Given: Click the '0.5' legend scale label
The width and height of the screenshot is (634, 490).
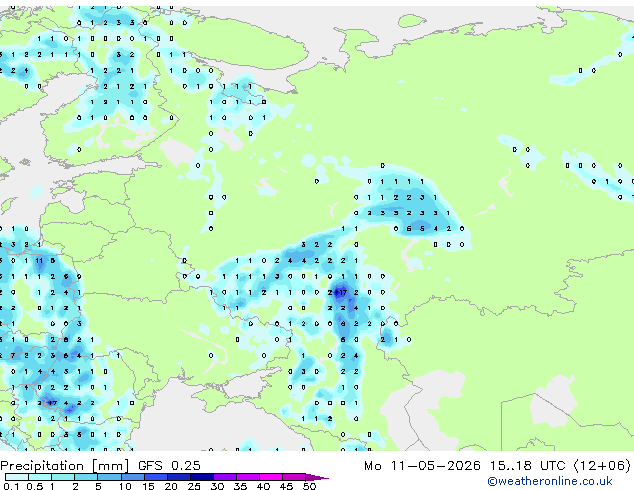Looking at the screenshot, I should coord(34,486).
